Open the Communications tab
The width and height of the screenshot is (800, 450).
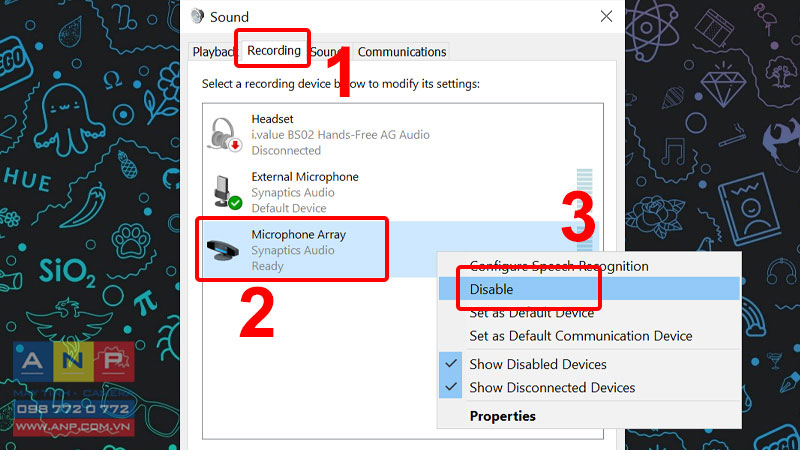coord(402,52)
